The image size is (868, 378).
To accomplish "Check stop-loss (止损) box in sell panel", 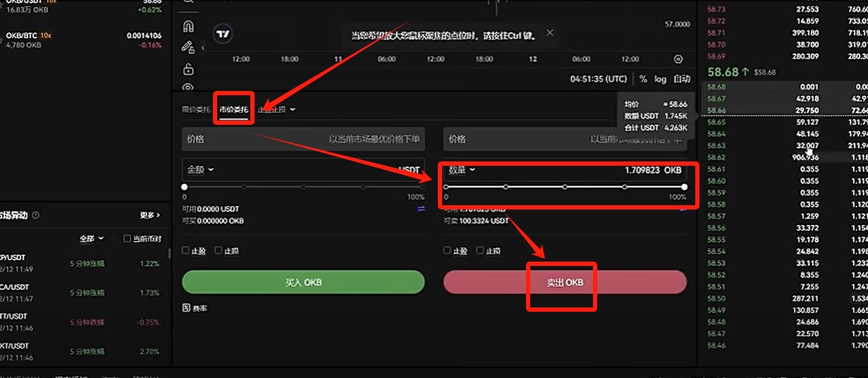I will pyautogui.click(x=480, y=250).
